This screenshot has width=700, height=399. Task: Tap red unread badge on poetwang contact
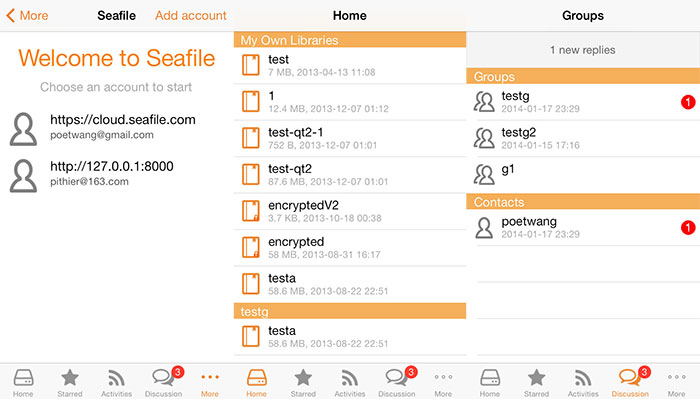click(x=688, y=228)
